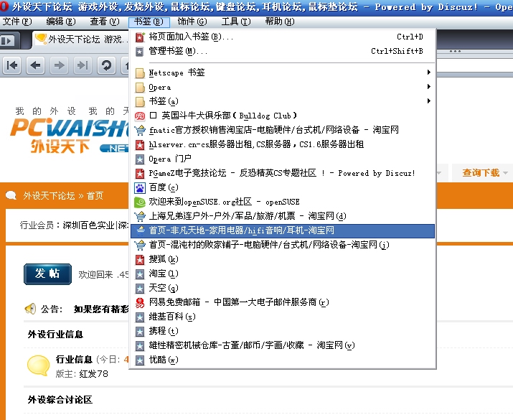Viewport: 513px width, 420px height.
Task: Open fnatic官方授权销售淘宝店 bookmark
Action: 283,130
